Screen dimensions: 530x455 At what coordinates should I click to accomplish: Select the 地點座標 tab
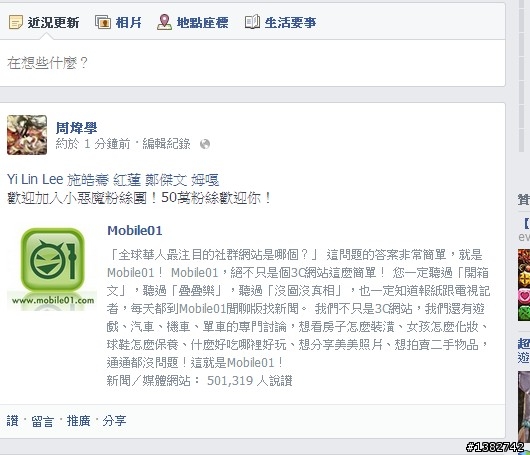pyautogui.click(x=193, y=23)
